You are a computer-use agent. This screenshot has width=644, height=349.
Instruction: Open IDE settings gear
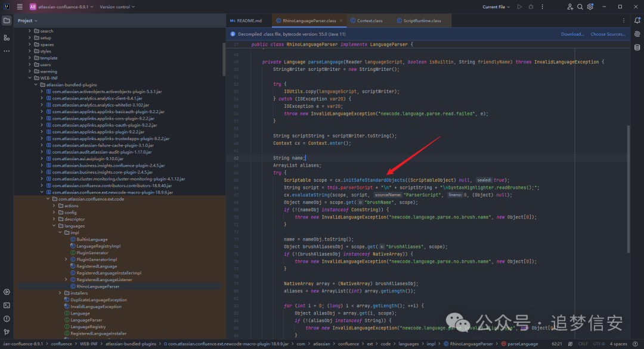click(x=590, y=7)
